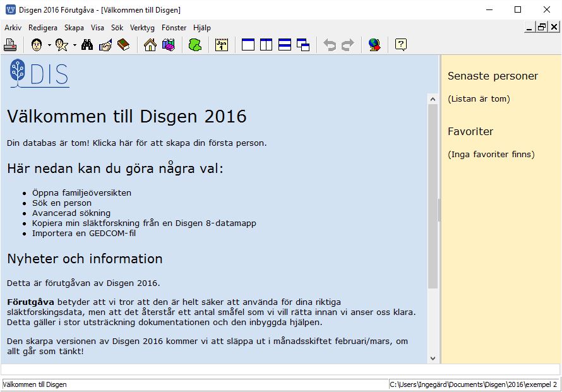Image resolution: width=562 pixels, height=392 pixels.
Task: Click the database path in the status bar
Action: click(473, 384)
